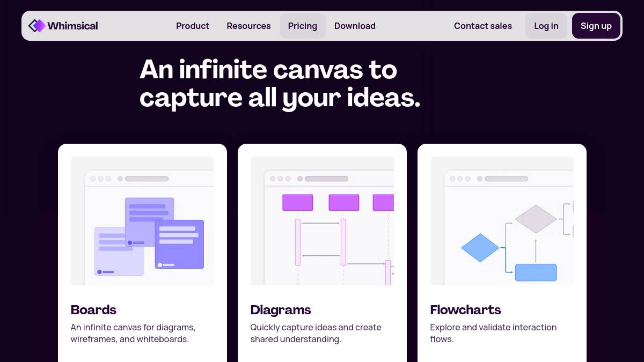Click the Contact sales link
Screen dimensions: 644x362
[483, 26]
